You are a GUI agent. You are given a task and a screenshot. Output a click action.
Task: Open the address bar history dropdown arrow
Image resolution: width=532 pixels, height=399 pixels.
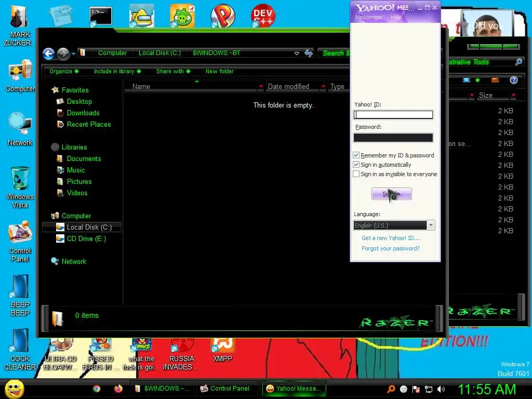[x=297, y=54]
